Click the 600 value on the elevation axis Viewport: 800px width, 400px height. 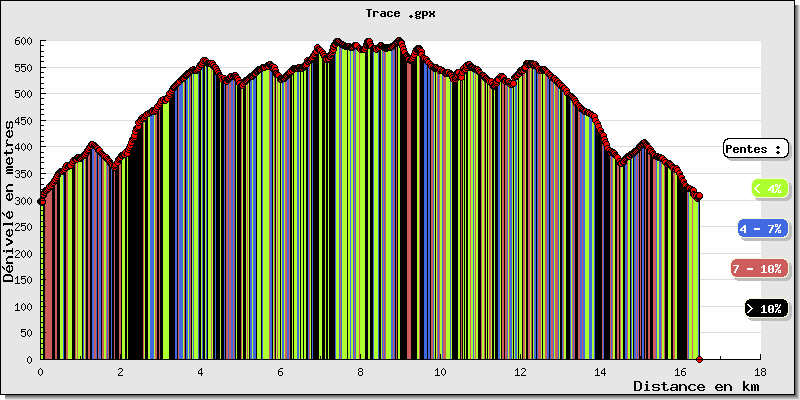[x=23, y=41]
